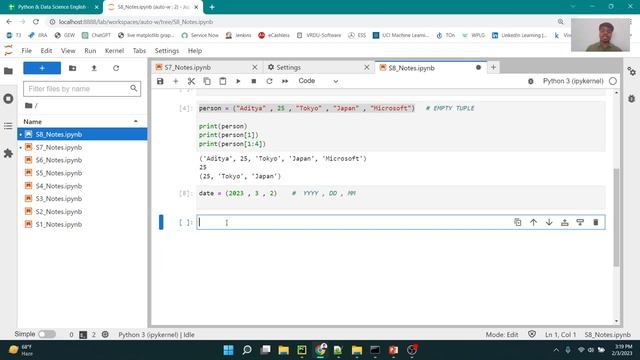Open the Property Inspector gears icon
This screenshot has width=640, height=360.
[631, 71]
